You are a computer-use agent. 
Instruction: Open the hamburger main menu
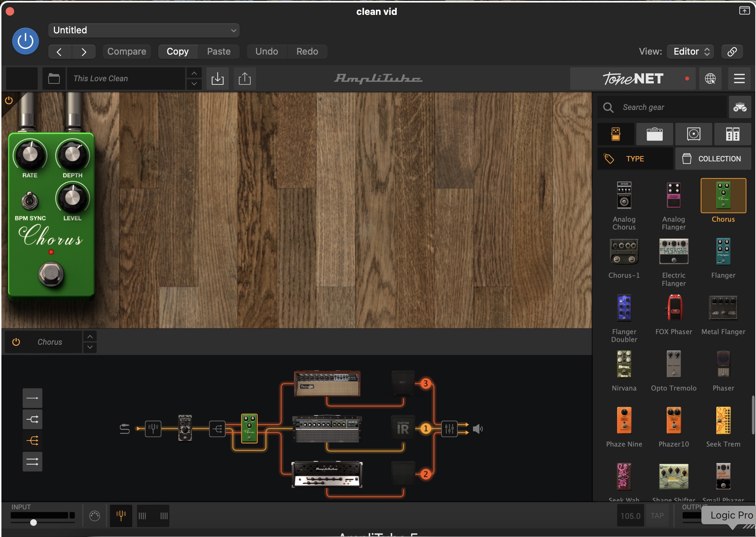tap(739, 78)
